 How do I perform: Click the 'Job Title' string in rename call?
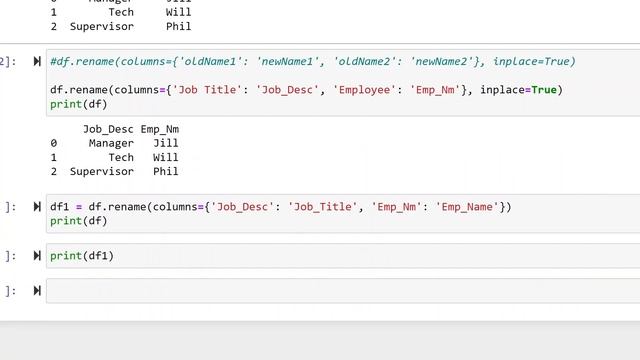click(208, 90)
